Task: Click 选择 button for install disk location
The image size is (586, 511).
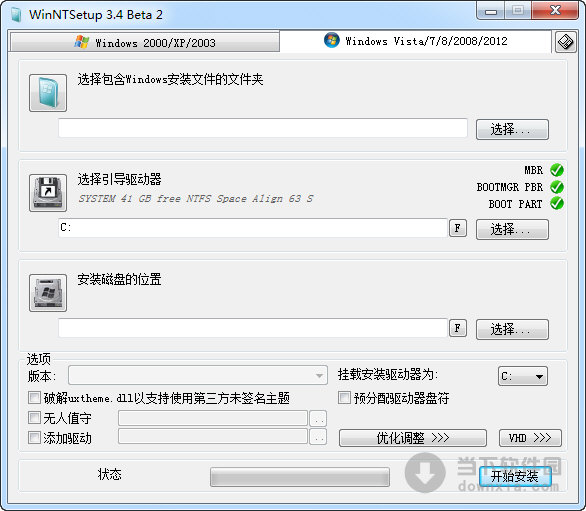Action: click(x=512, y=329)
